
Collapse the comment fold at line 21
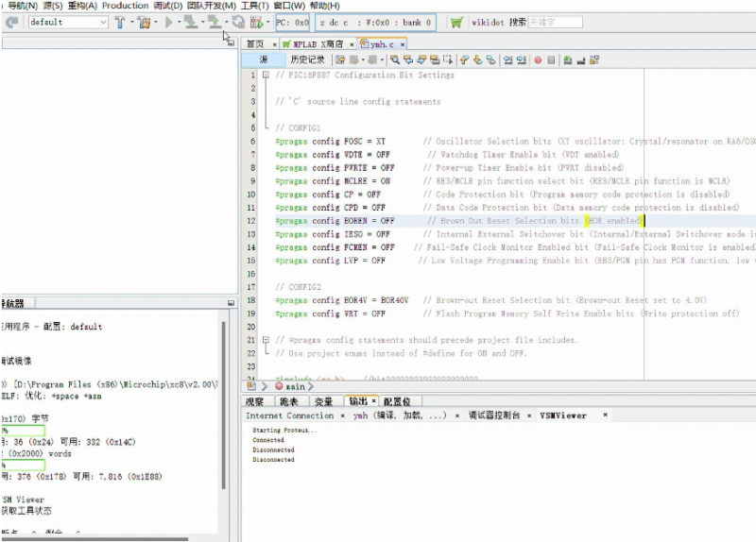[x=266, y=340]
